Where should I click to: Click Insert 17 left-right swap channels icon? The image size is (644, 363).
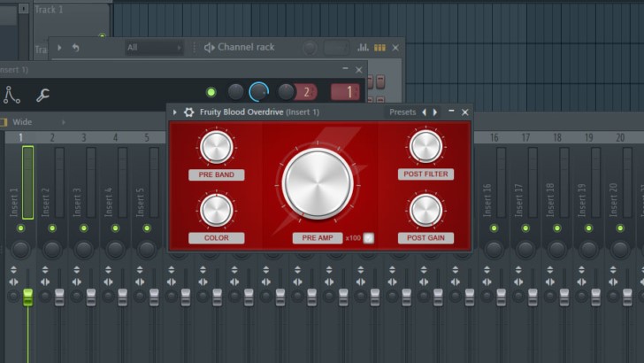tap(518, 282)
